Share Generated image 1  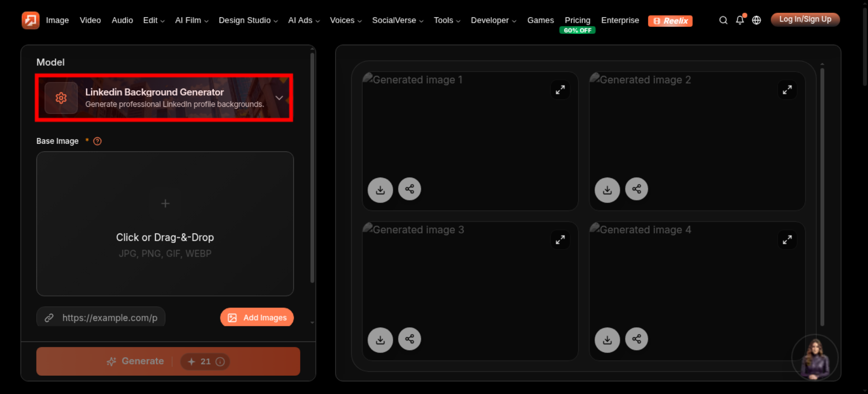(x=410, y=189)
